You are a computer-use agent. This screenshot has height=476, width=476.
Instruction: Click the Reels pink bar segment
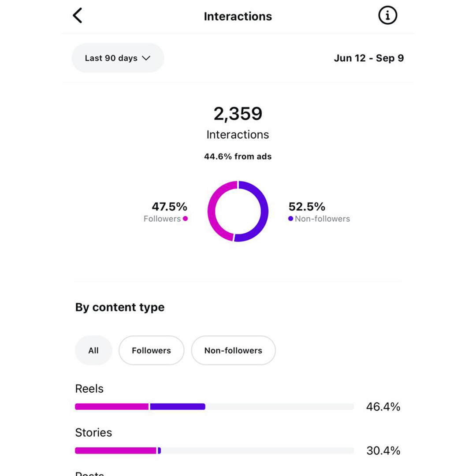coord(112,406)
